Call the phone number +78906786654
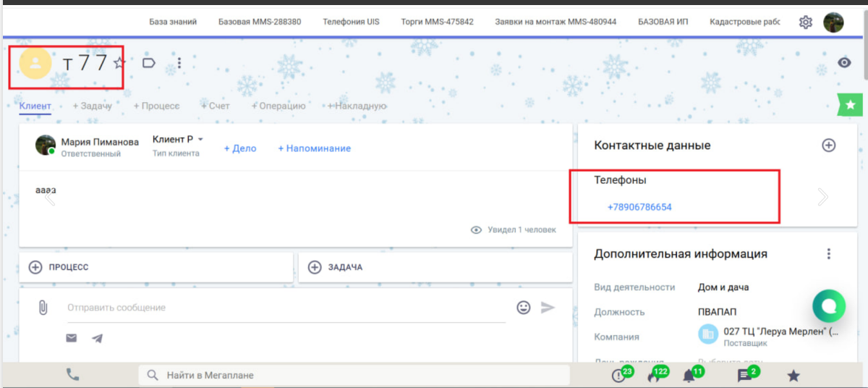 639,207
